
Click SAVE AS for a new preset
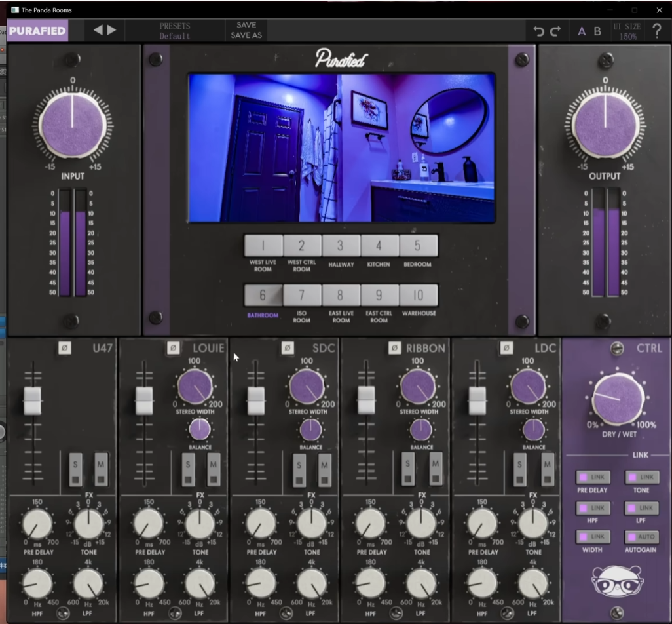[246, 35]
